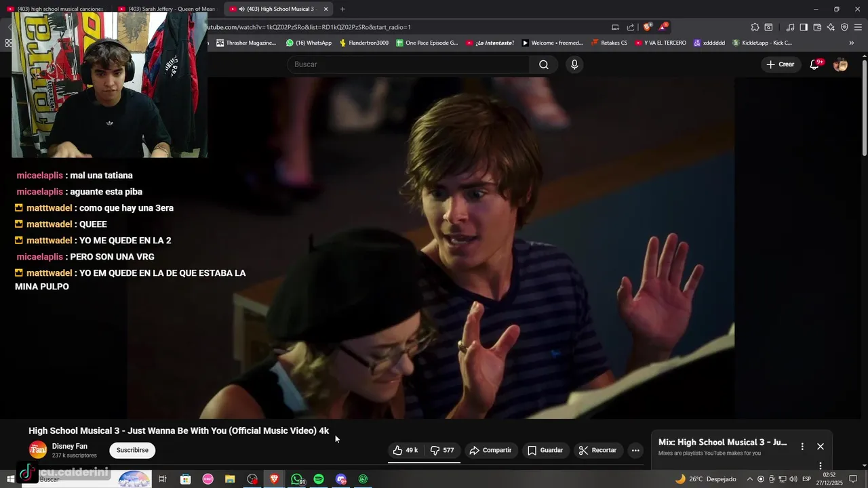Open Mix playlist options three-dot menu
868x488 pixels.
pos(802,447)
